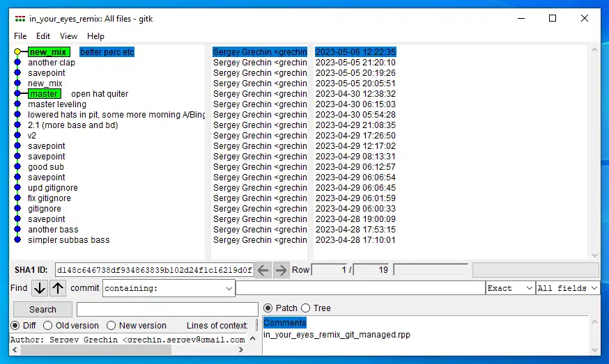
Task: Click the 2023-05-05 20:05:51 date cell
Action: pos(355,84)
